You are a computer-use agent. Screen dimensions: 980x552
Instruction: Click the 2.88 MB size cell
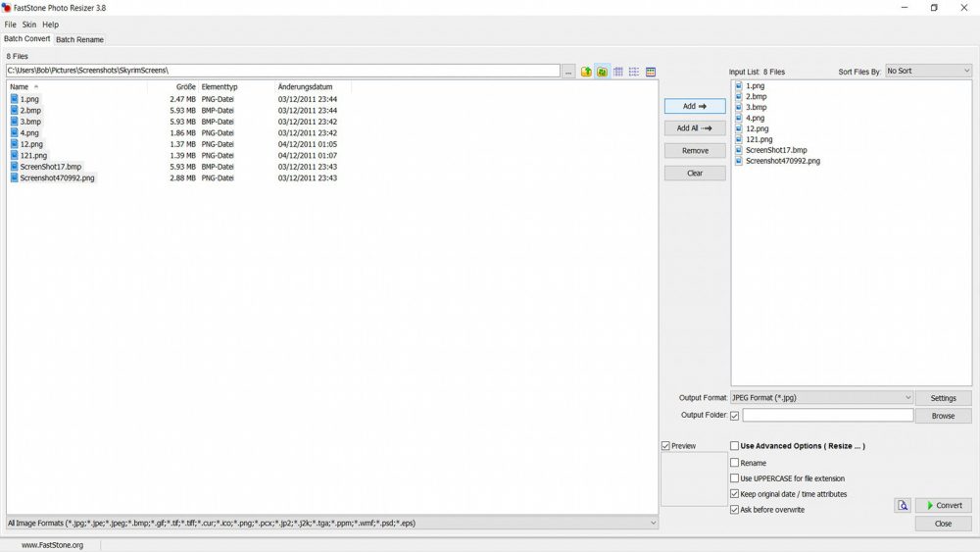182,177
